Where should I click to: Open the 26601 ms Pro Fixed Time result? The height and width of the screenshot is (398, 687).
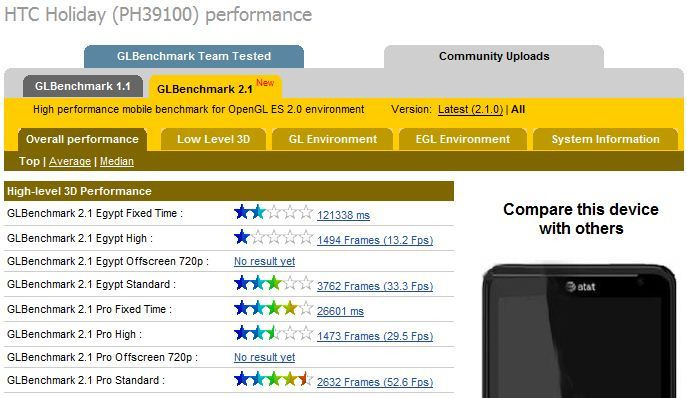coord(340,311)
